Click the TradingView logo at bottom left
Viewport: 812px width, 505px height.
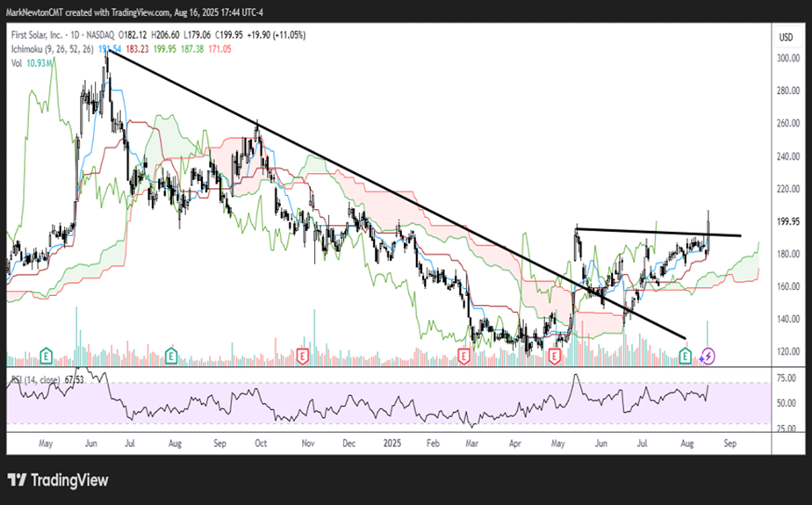(56, 480)
